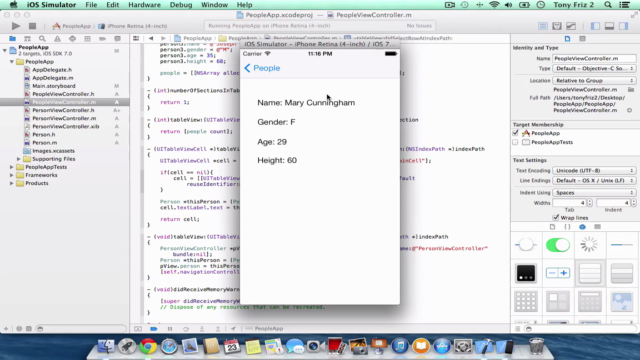This screenshot has width=640, height=360.
Task: Open Chrome from the Dock
Action: tap(148, 347)
